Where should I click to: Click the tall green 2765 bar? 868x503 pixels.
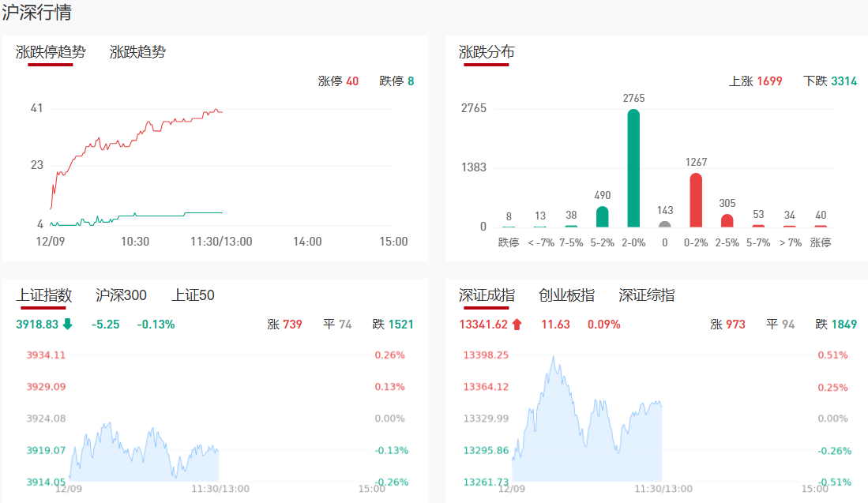click(633, 168)
